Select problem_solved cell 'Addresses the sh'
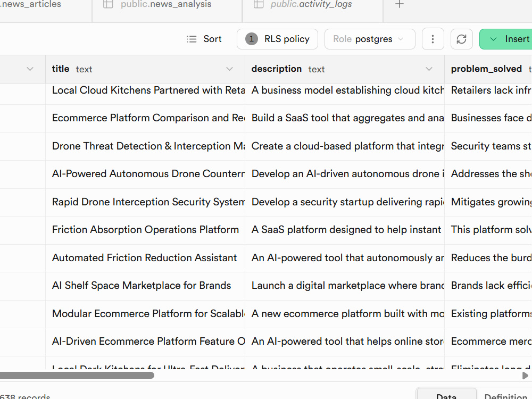The width and height of the screenshot is (532, 399). pos(488,174)
